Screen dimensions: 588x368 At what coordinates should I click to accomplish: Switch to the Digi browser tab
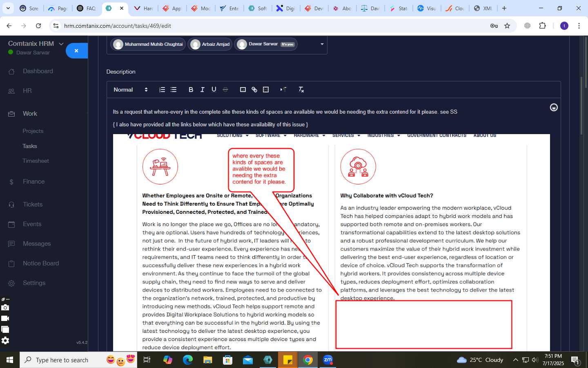285,8
